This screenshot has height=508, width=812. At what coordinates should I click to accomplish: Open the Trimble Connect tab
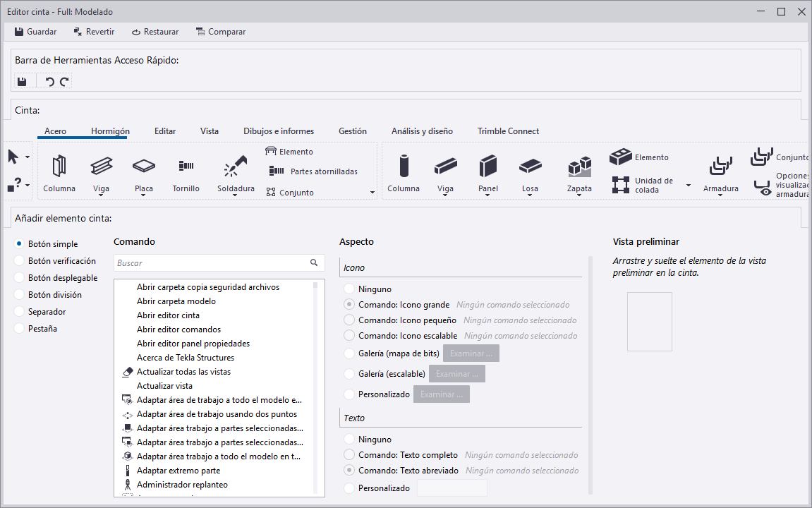pos(508,131)
